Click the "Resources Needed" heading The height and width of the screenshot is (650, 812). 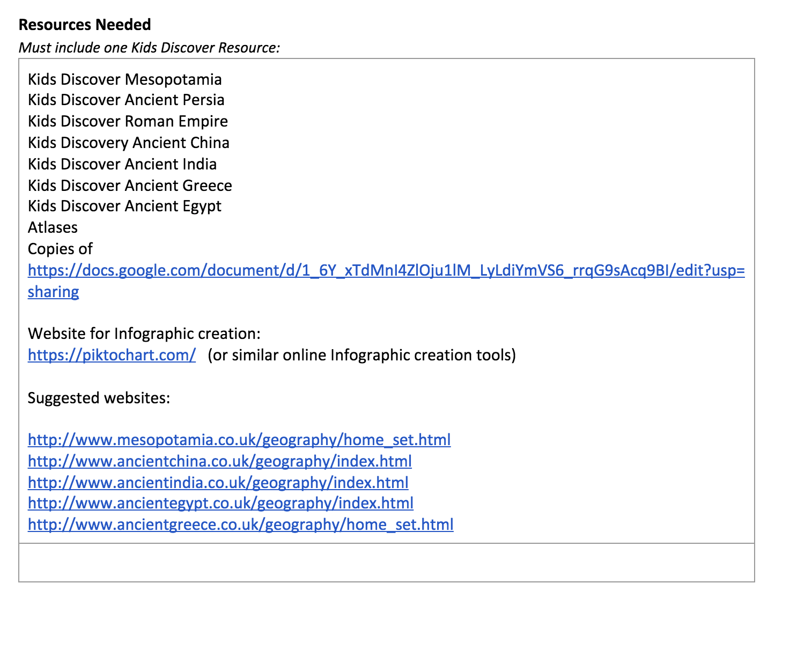click(85, 25)
